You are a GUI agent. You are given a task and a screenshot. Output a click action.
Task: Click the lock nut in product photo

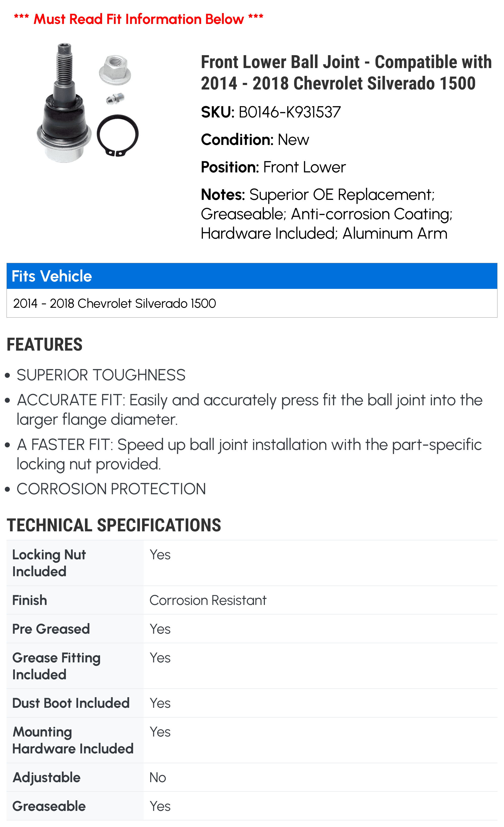point(115,70)
